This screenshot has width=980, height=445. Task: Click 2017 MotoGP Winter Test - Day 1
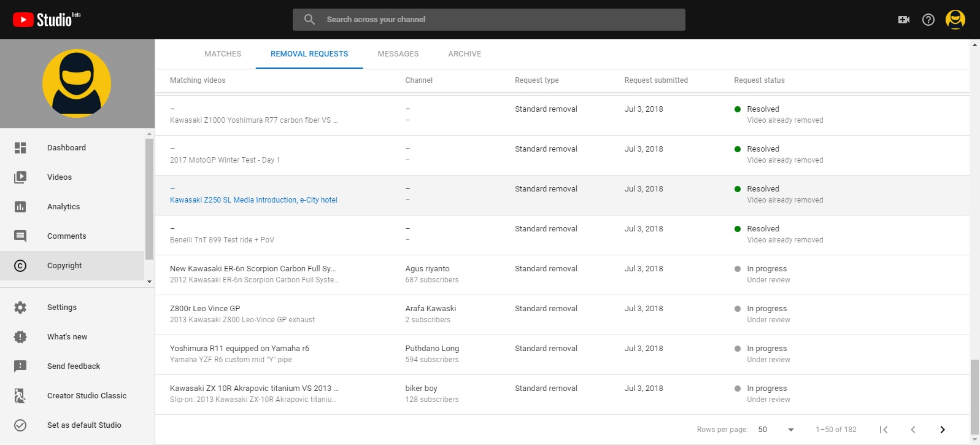[225, 160]
